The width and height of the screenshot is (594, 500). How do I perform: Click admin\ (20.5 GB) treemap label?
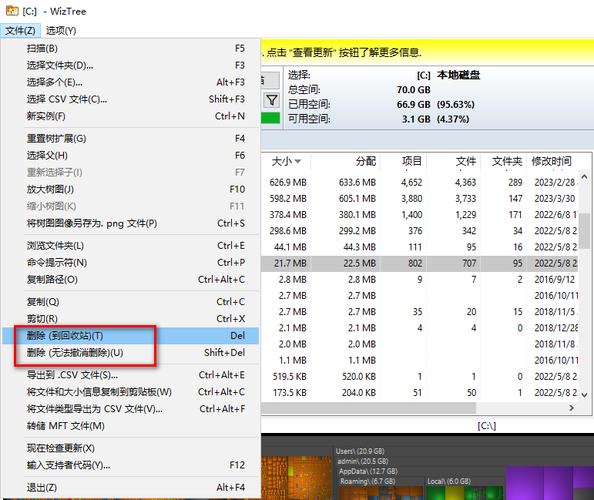click(363, 461)
